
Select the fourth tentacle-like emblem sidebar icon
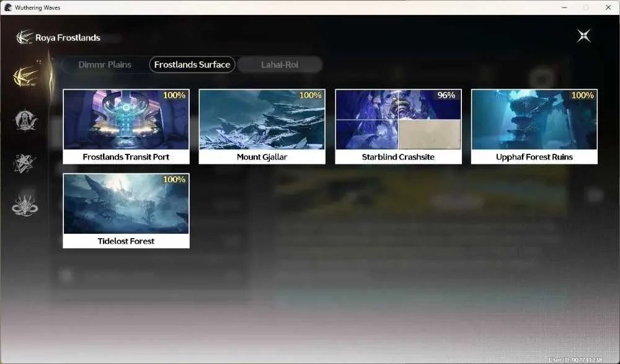coord(25,205)
